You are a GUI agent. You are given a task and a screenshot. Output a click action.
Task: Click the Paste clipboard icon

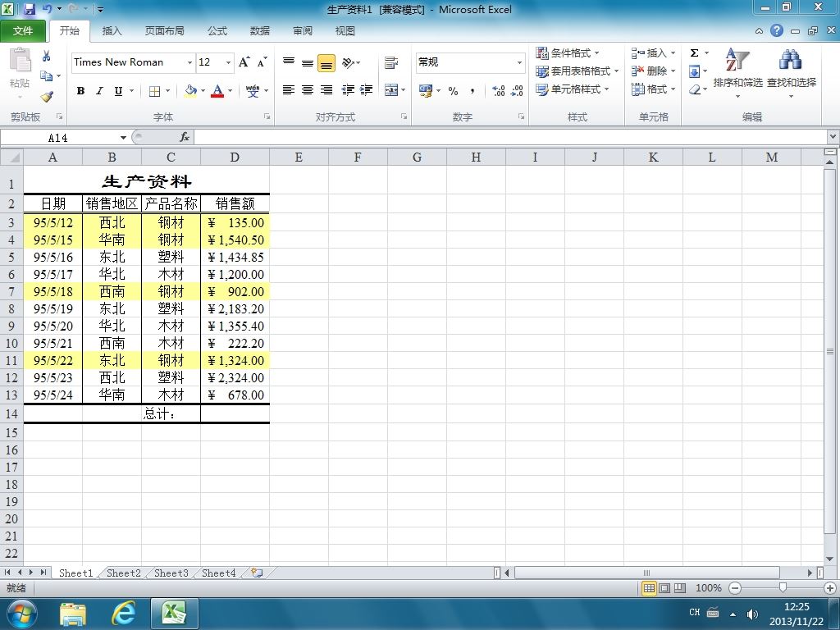21,60
